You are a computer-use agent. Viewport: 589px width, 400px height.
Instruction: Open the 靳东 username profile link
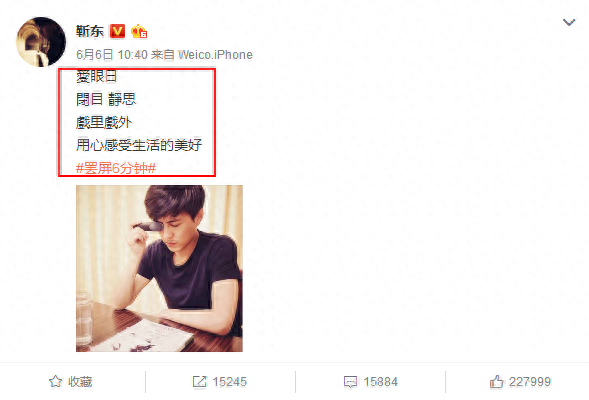[90, 31]
